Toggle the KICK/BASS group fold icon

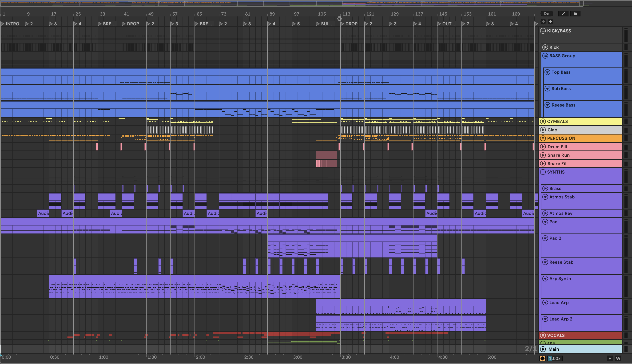(543, 31)
